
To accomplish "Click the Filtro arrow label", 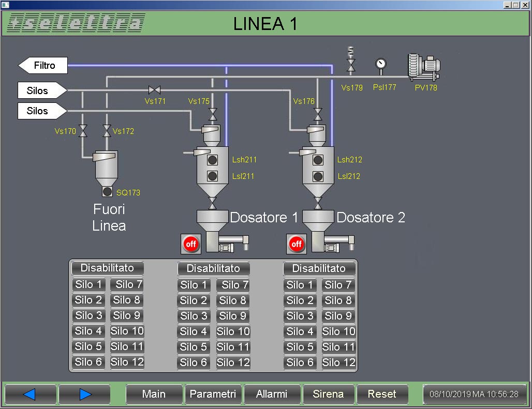I will [43, 65].
